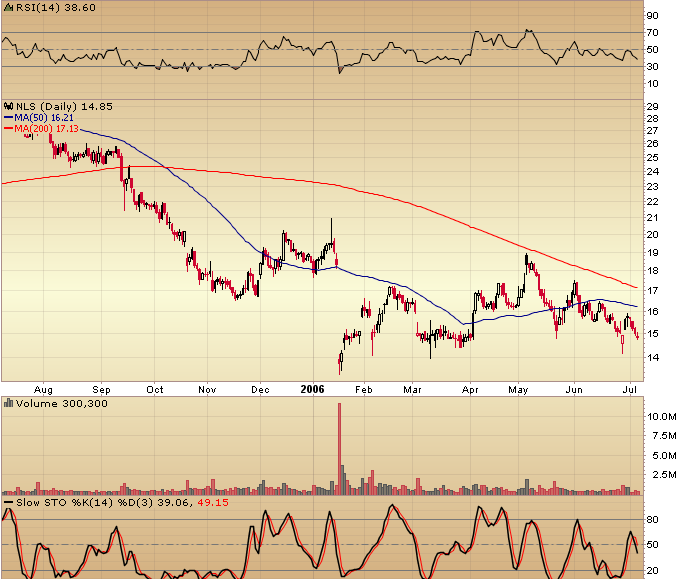Click the black line marker before Slow STO
This screenshot has height=579, width=680.
(8, 502)
